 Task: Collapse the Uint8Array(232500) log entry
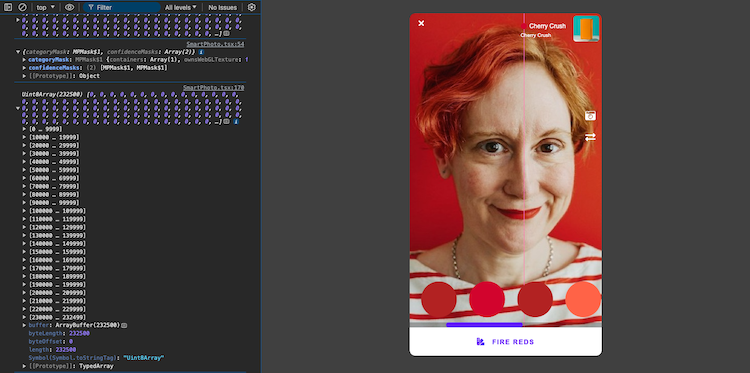[18, 108]
